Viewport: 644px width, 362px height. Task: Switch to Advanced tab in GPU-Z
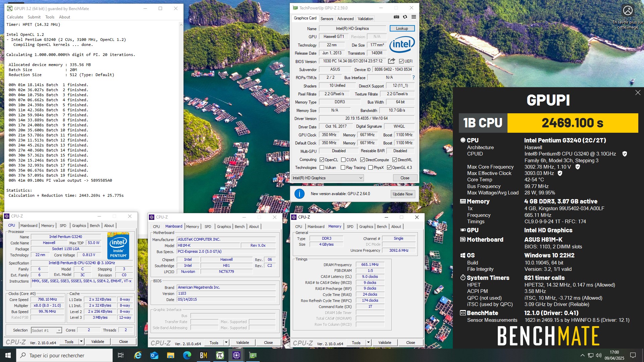(345, 19)
